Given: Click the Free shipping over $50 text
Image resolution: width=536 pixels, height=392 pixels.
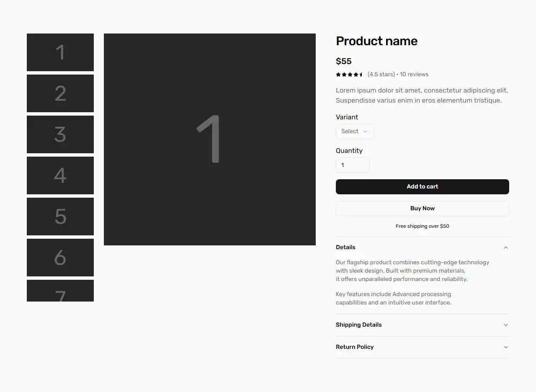Looking at the screenshot, I should (x=422, y=226).
